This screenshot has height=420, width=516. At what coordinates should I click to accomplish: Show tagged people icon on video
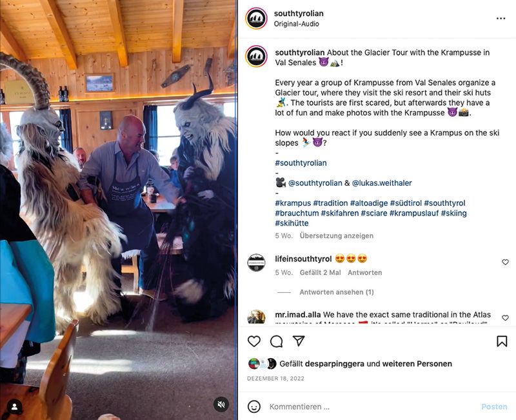[x=14, y=407]
